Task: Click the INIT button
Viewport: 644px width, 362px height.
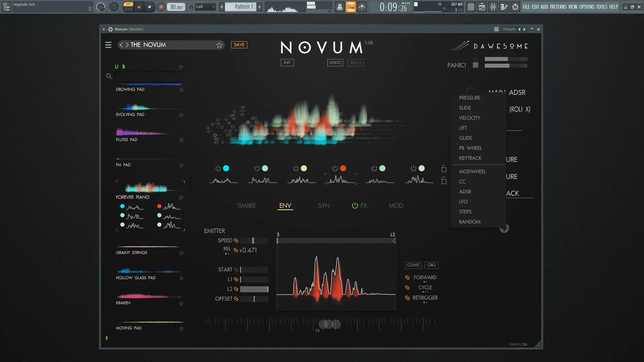Action: point(287,63)
